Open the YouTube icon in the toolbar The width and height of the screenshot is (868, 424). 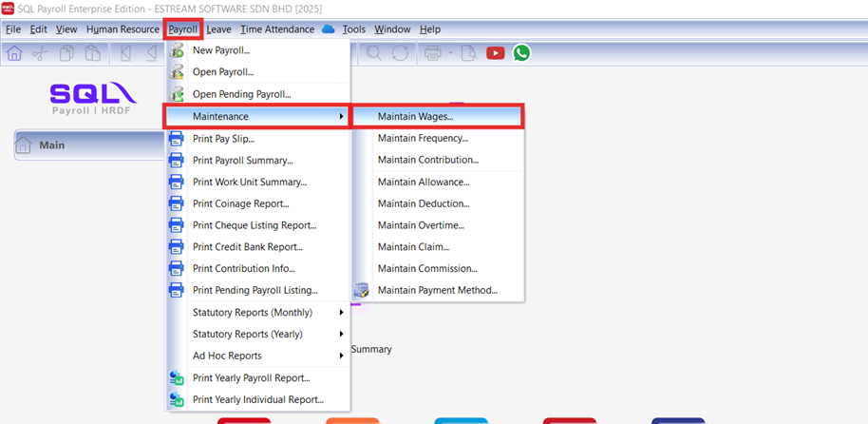[x=495, y=53]
